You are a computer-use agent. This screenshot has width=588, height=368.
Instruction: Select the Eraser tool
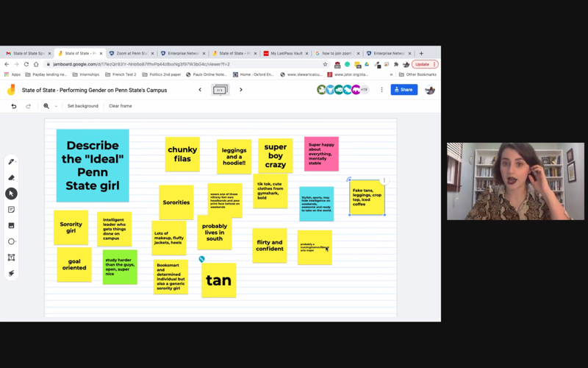click(11, 177)
